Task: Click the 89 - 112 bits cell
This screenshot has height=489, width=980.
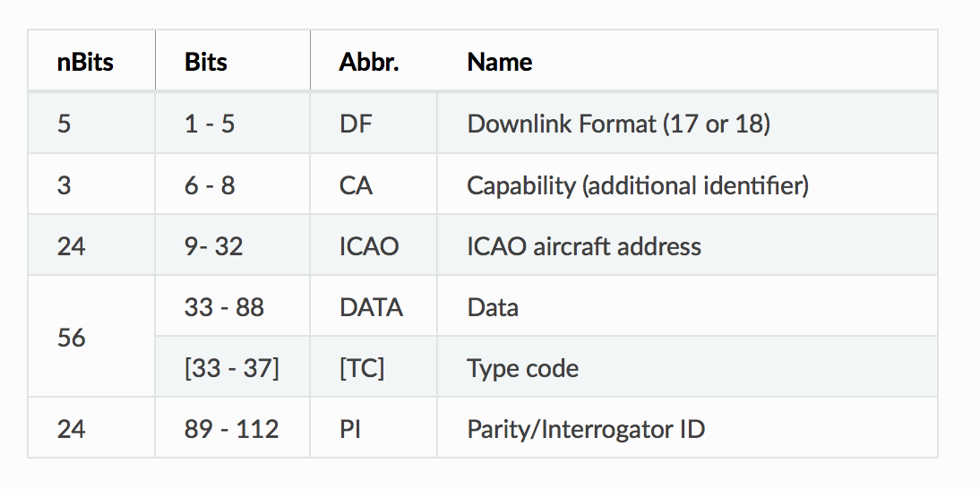Action: pyautogui.click(x=231, y=429)
